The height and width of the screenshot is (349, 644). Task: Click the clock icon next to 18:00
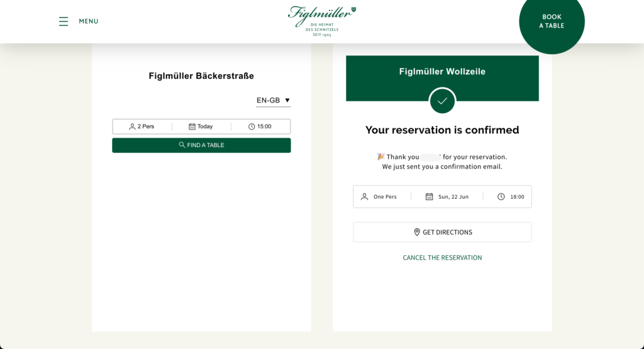(x=501, y=197)
